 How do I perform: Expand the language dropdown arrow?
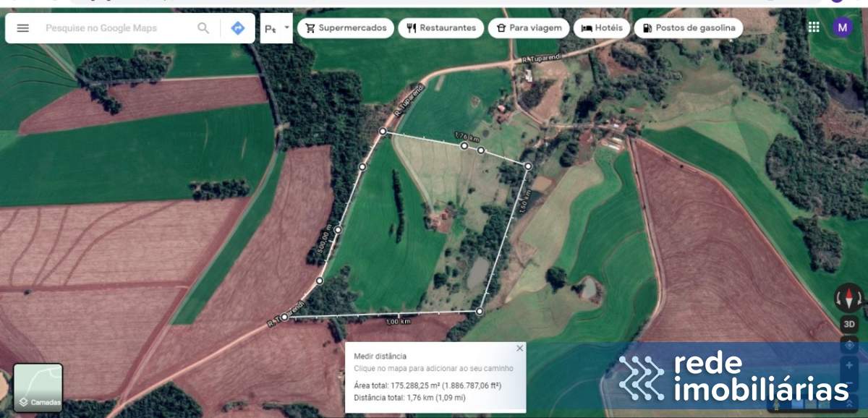[287, 28]
